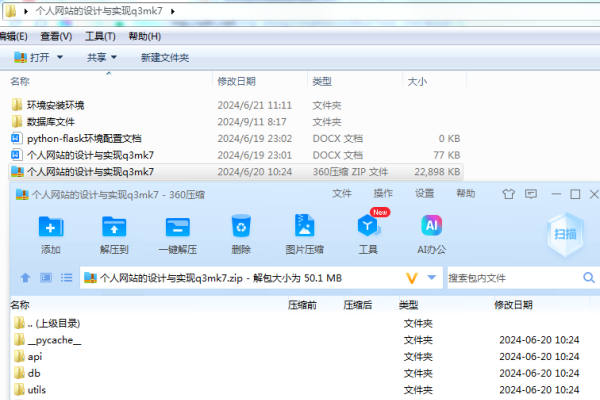Open the 设置 menu in 360压缩
This screenshot has height=400, width=600.
424,193
